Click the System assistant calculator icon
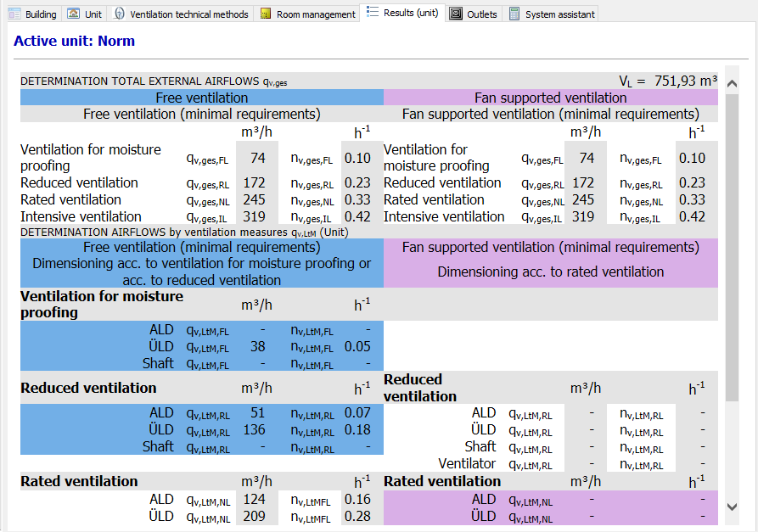Viewport: 758px width, 532px height. tap(514, 14)
